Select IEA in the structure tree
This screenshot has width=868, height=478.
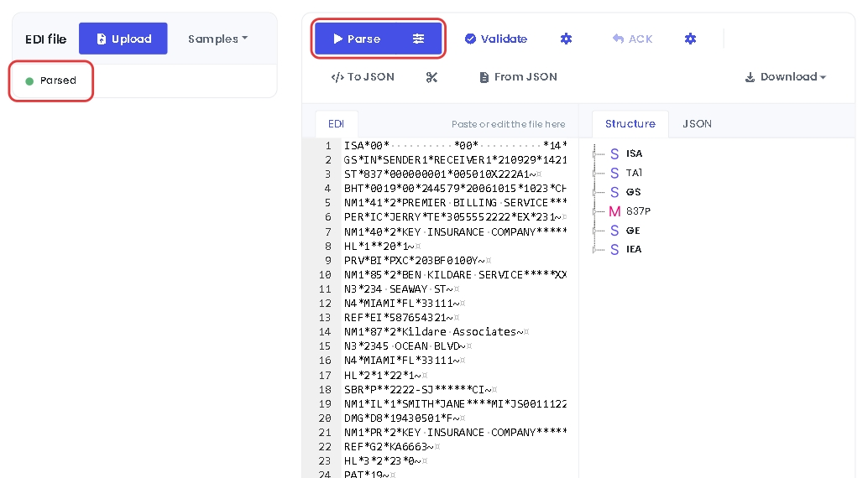634,250
